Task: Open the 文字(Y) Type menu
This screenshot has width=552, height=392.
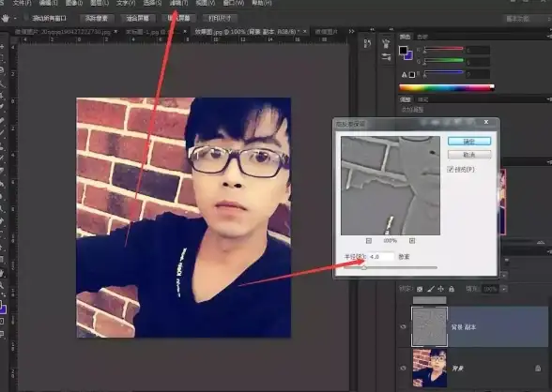Action: 126,3
